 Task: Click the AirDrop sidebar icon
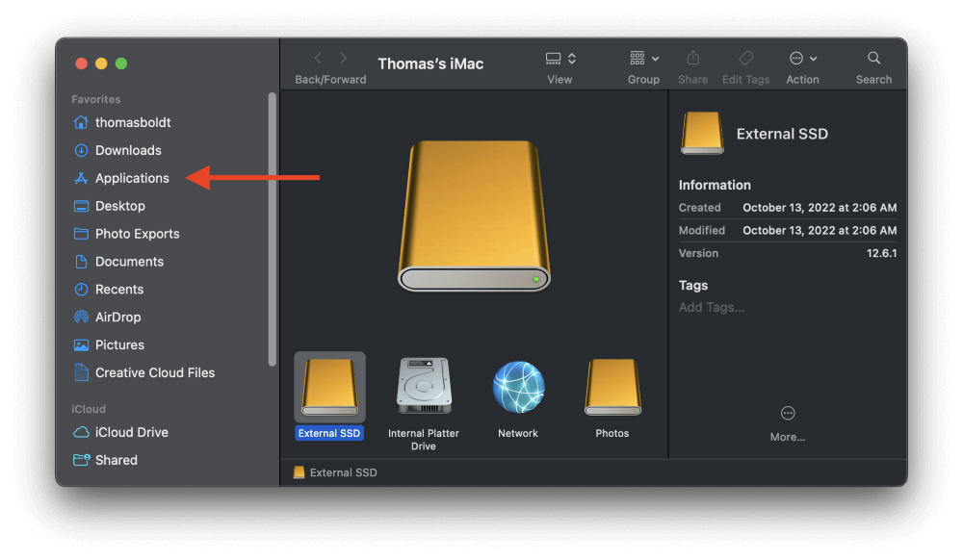[x=81, y=318]
